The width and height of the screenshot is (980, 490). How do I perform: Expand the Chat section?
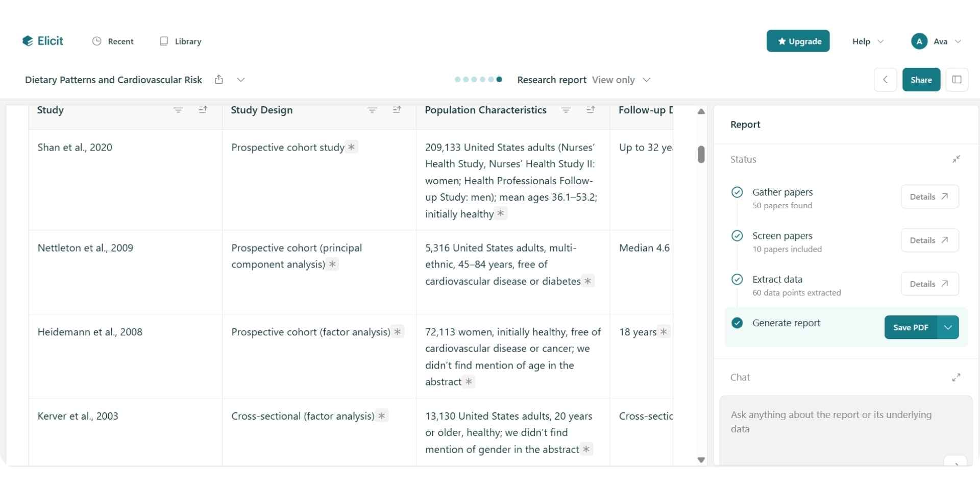pos(956,377)
